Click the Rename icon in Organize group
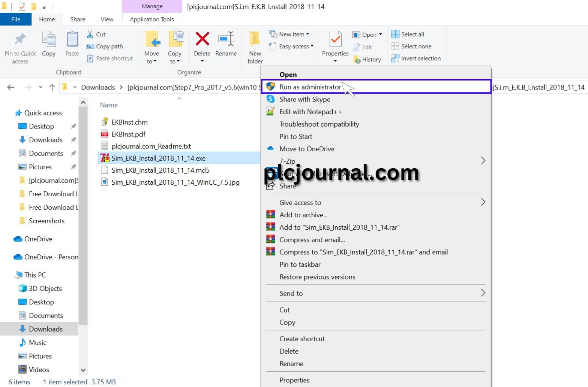The image size is (588, 387). [226, 39]
